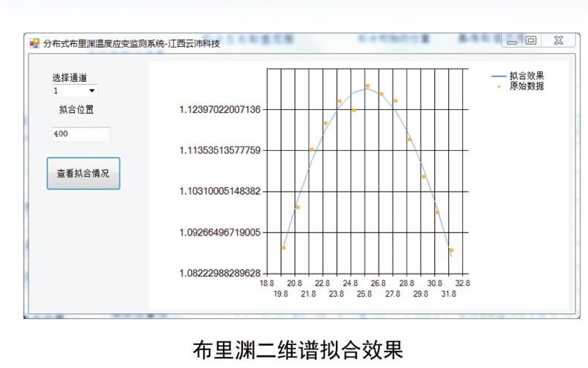Select the 原始数据 legend label
The image size is (588, 368).
tap(526, 86)
